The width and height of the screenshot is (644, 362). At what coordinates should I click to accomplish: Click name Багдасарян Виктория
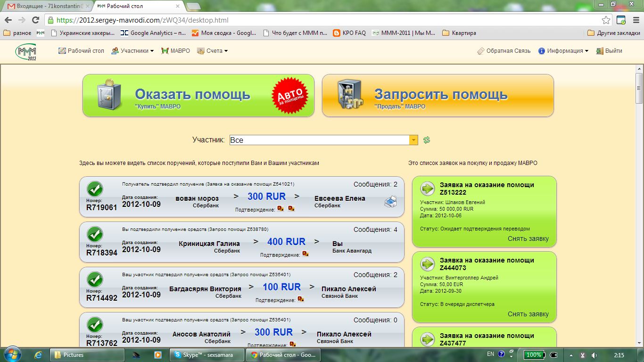click(x=205, y=289)
